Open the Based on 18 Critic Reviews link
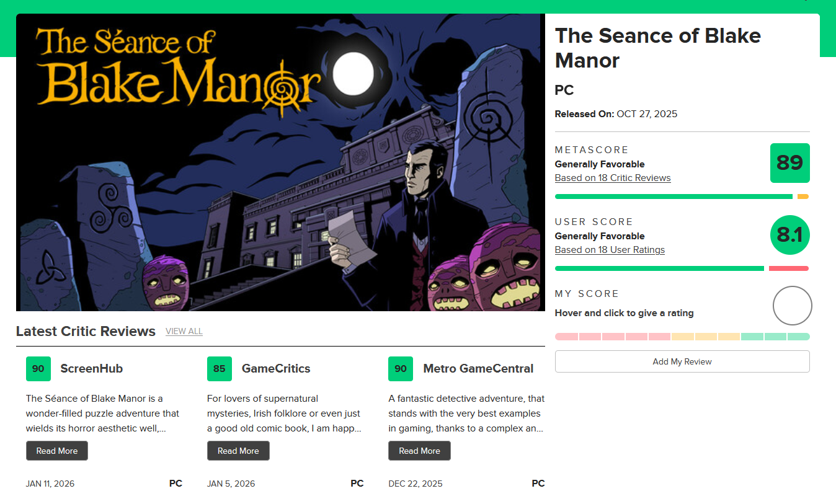 (x=613, y=178)
